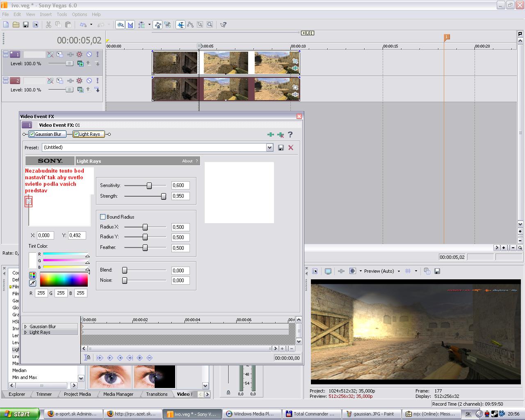
Task: Open the Windows Start menu
Action: coord(20,414)
